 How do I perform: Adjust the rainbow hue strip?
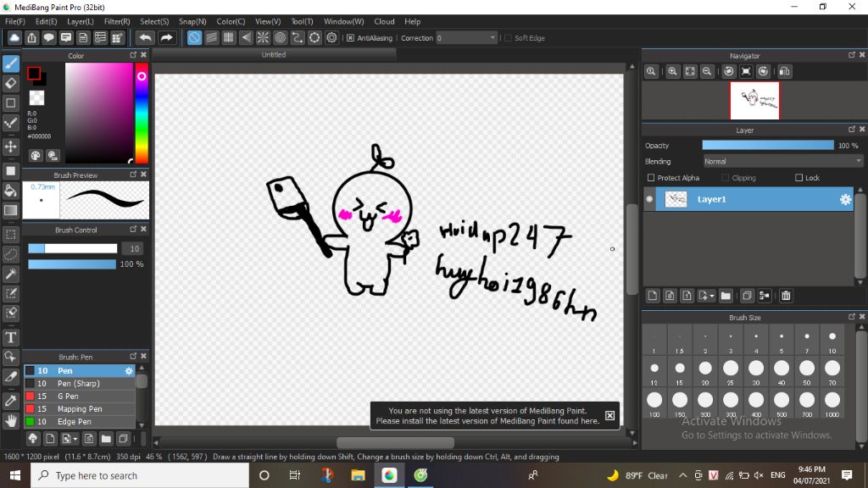pyautogui.click(x=142, y=113)
